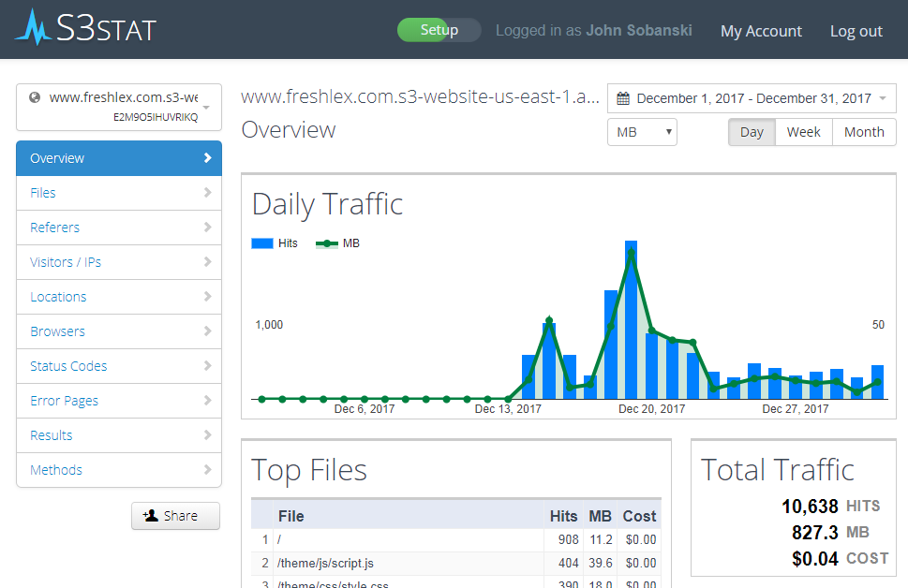Click the S3STAT logo

pyautogui.click(x=85, y=27)
